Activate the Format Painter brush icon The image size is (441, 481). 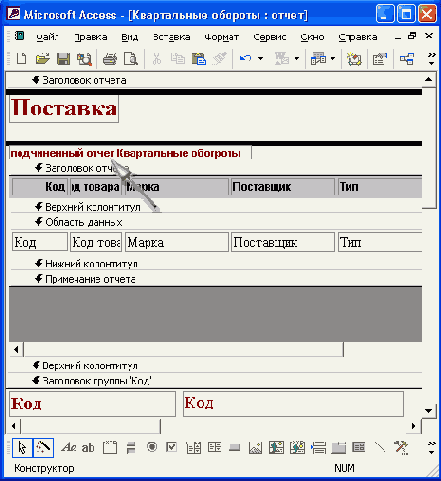coord(220,59)
